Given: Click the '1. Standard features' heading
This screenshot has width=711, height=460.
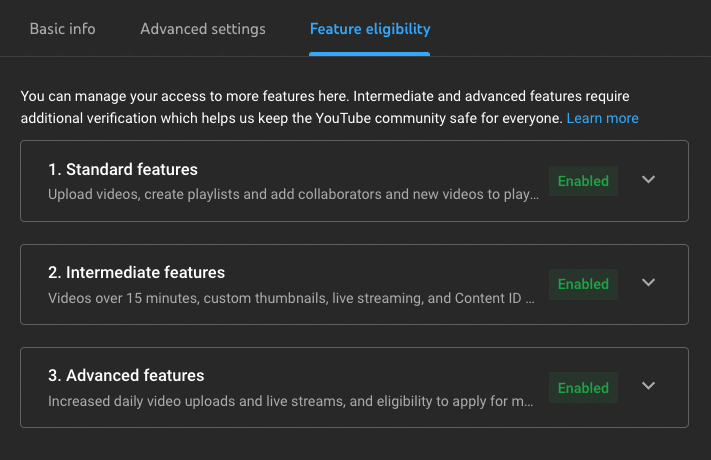Looking at the screenshot, I should click(x=123, y=169).
